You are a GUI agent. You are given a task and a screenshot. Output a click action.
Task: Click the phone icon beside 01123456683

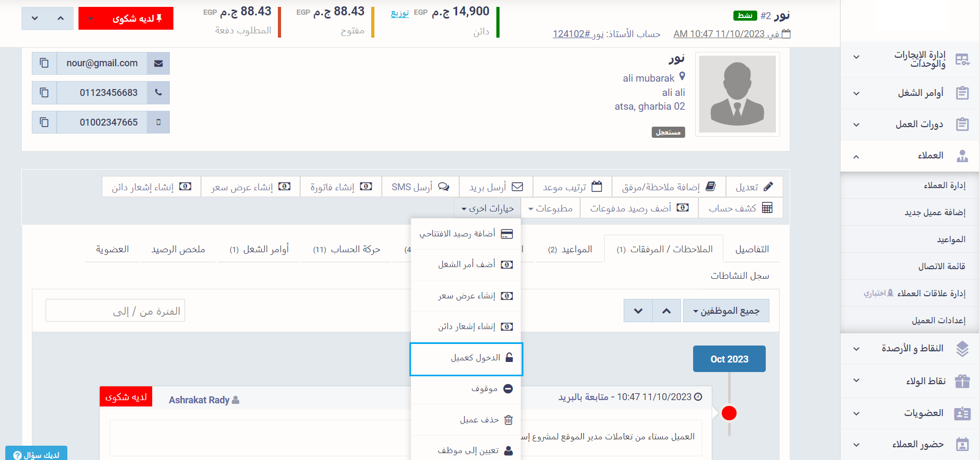click(x=158, y=93)
